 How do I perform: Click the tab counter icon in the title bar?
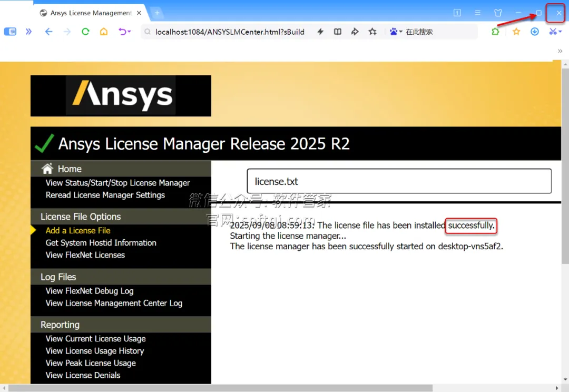click(x=457, y=13)
